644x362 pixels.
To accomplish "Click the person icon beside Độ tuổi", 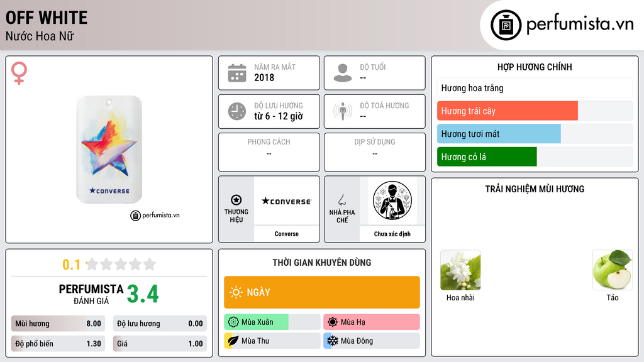I will (x=343, y=73).
